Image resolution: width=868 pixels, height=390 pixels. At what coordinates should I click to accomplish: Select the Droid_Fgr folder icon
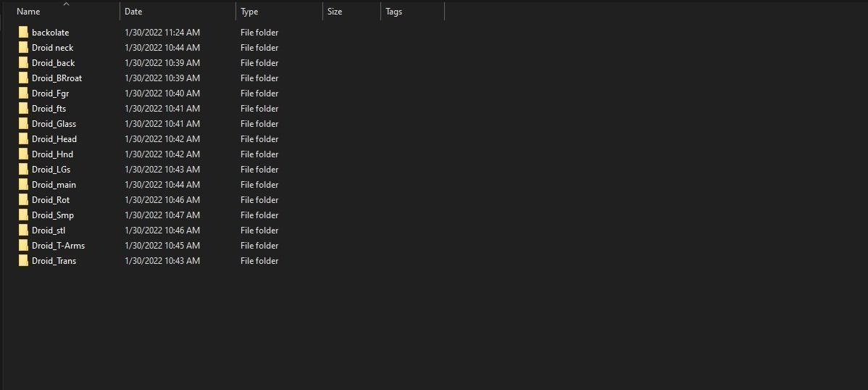[22, 93]
